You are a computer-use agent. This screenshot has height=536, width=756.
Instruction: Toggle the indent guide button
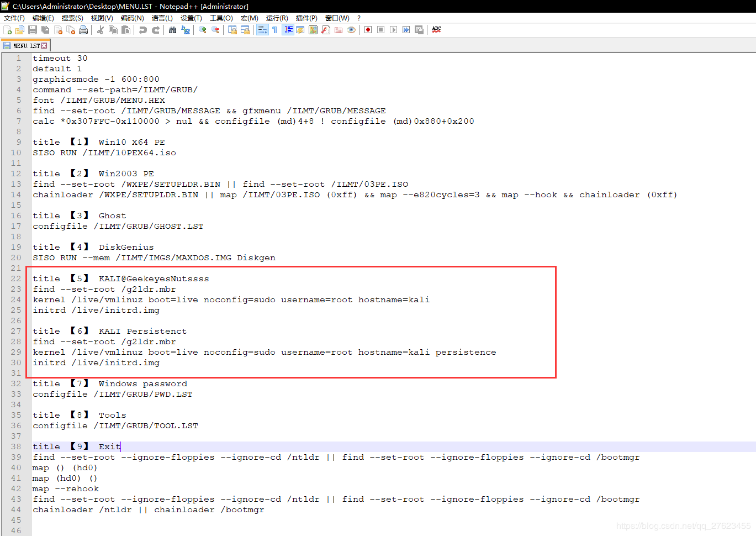(288, 30)
